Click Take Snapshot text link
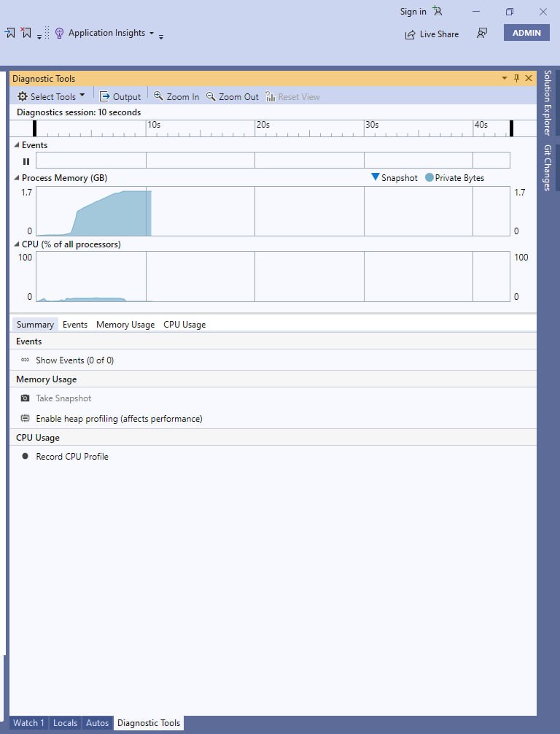Viewport: 560px width, 734px height. (63, 398)
